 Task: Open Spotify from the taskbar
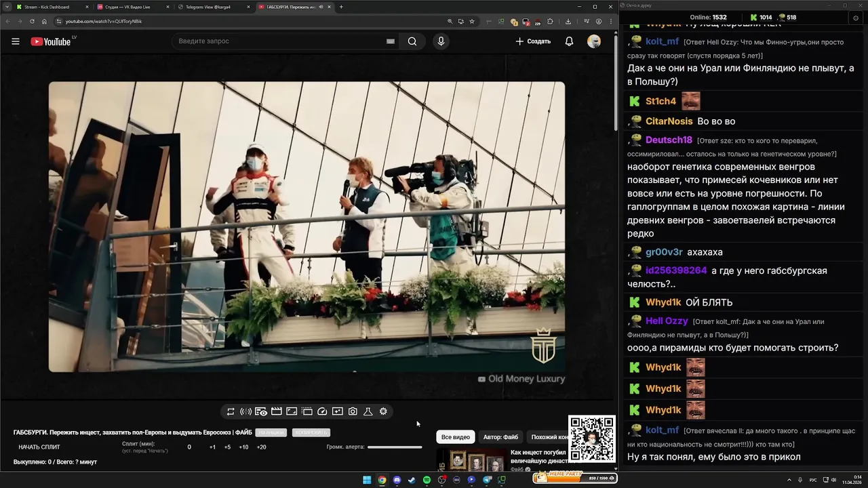tap(427, 480)
